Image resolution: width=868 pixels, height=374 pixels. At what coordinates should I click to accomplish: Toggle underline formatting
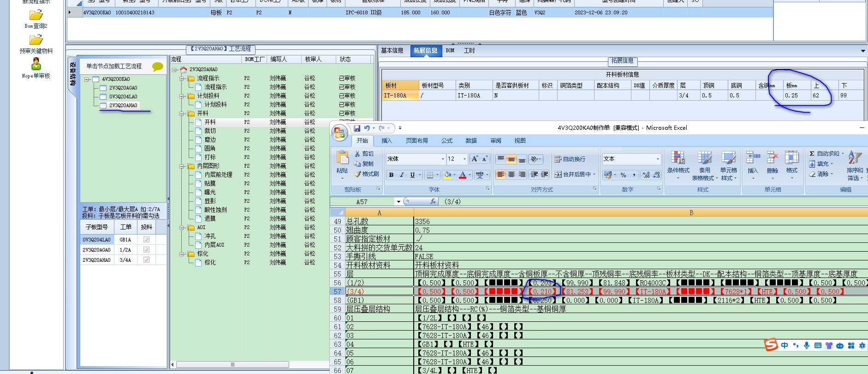coord(412,175)
